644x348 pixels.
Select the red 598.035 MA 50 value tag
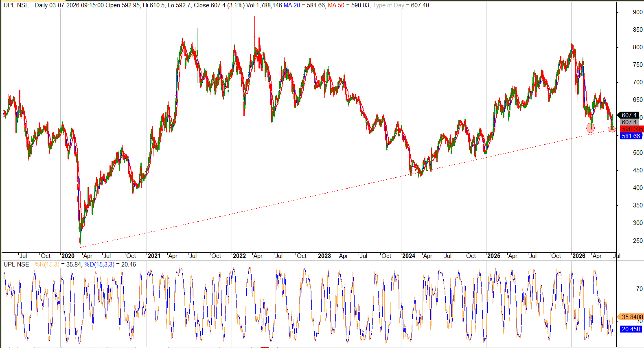632,129
